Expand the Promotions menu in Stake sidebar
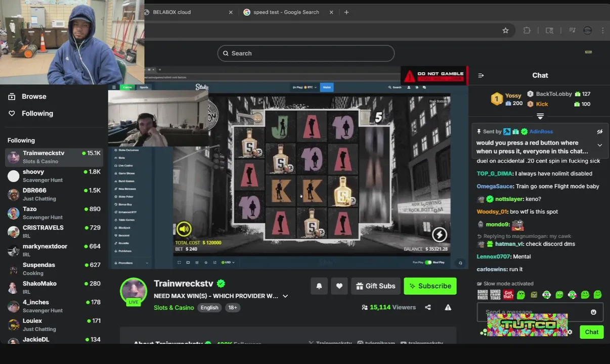Viewport: 610px width, 364px height. (132, 263)
